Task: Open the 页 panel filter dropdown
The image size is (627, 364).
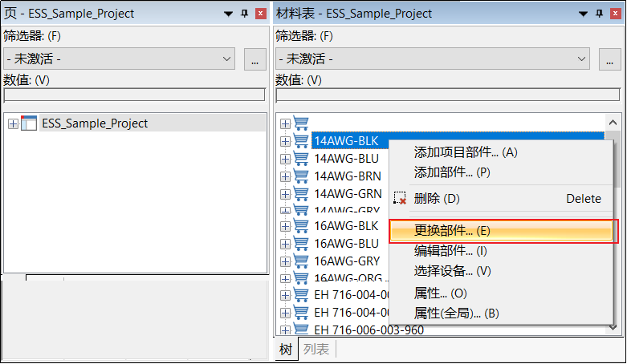Action: [x=226, y=59]
